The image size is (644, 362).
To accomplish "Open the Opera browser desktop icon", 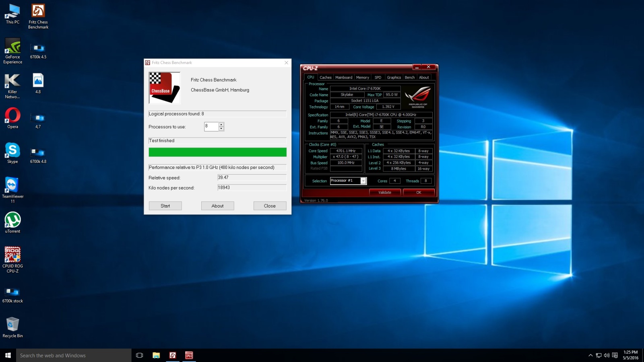I will point(12,117).
